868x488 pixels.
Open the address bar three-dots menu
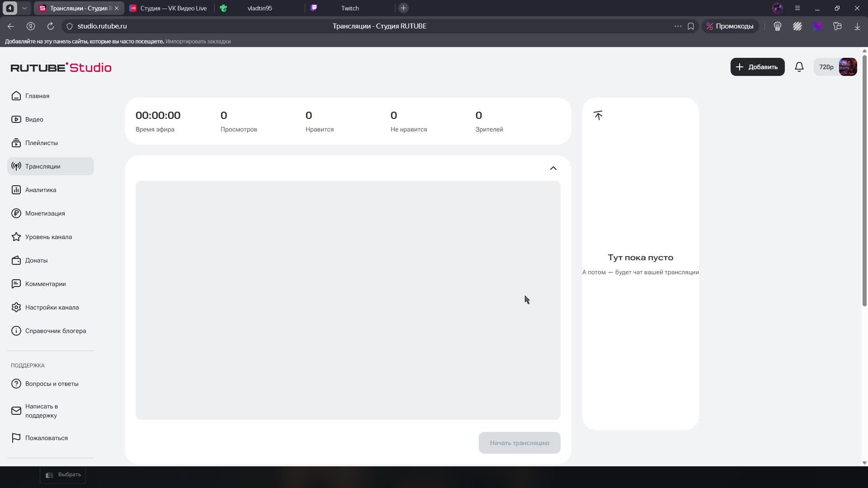pos(678,26)
